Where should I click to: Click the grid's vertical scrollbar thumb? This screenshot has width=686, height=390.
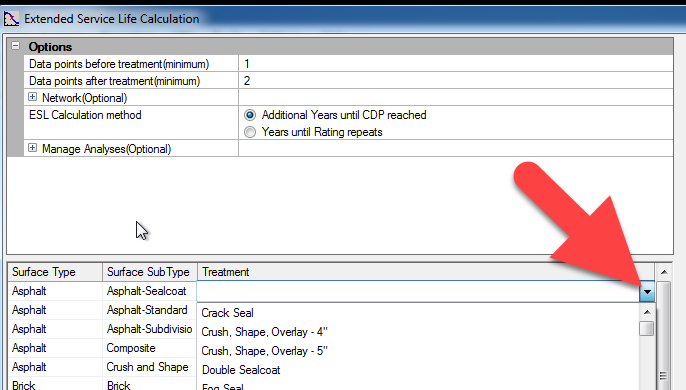(664, 336)
